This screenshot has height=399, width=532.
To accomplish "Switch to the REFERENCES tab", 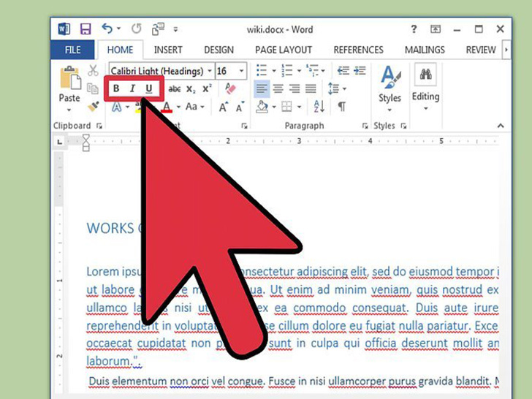I will [358, 50].
